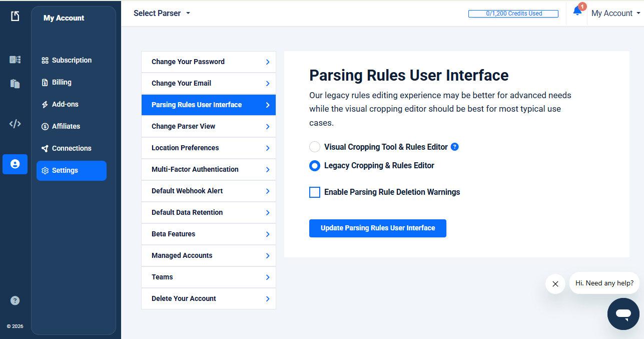Click the info icon beside Visual Cropping Tool
Viewport: 644px width, 339px height.
click(x=454, y=147)
